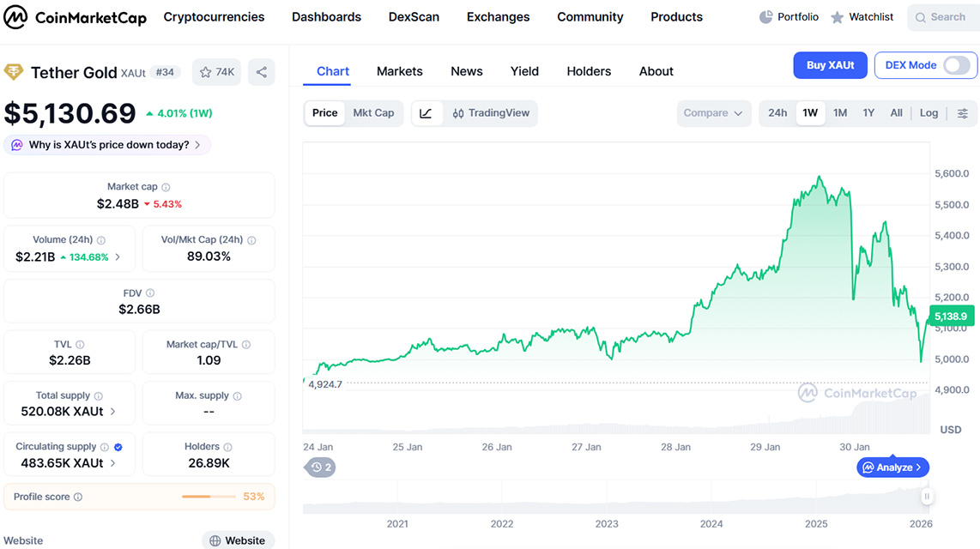Click the CoinMarketCap logo
This screenshot has width=980, height=549.
(76, 17)
